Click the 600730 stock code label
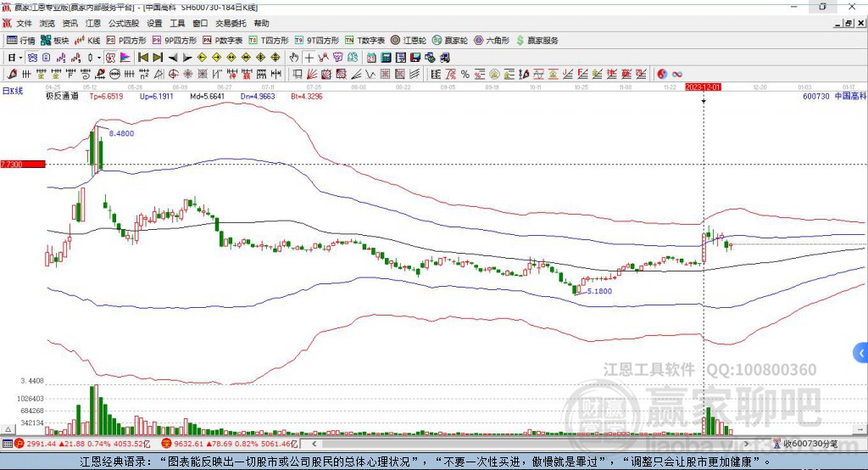 coord(816,97)
